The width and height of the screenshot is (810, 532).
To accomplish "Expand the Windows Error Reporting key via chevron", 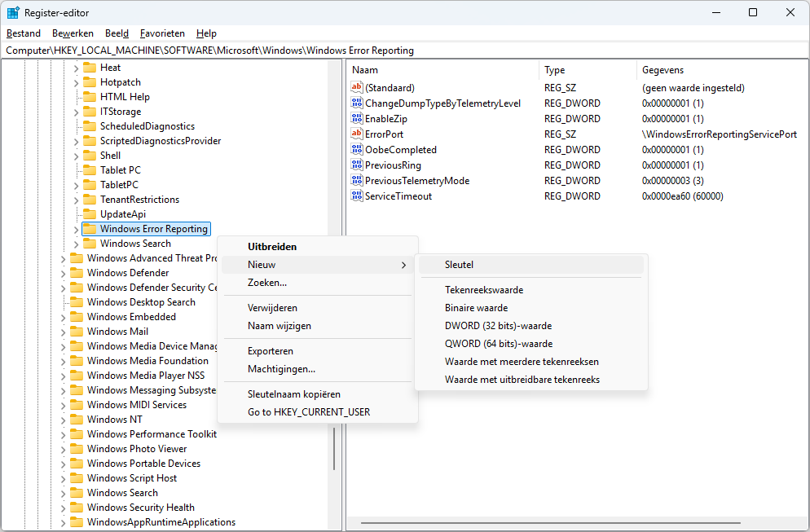I will [76, 229].
